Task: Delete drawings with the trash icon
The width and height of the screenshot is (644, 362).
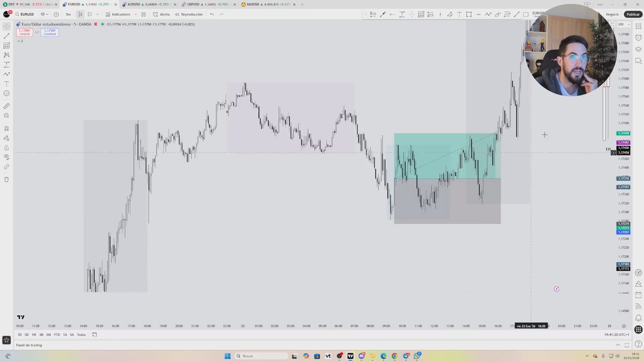Action: coord(6,180)
